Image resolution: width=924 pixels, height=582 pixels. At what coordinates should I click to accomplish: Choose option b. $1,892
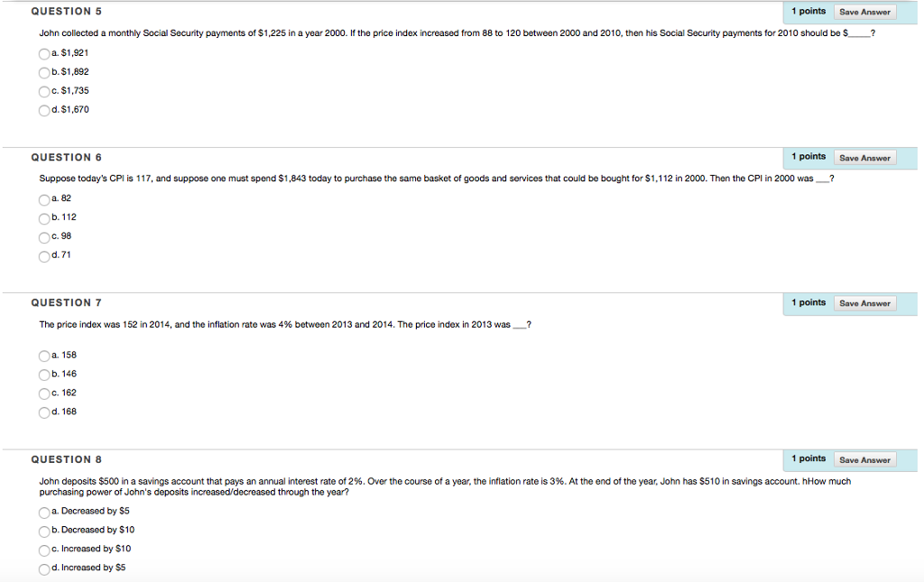(x=43, y=72)
